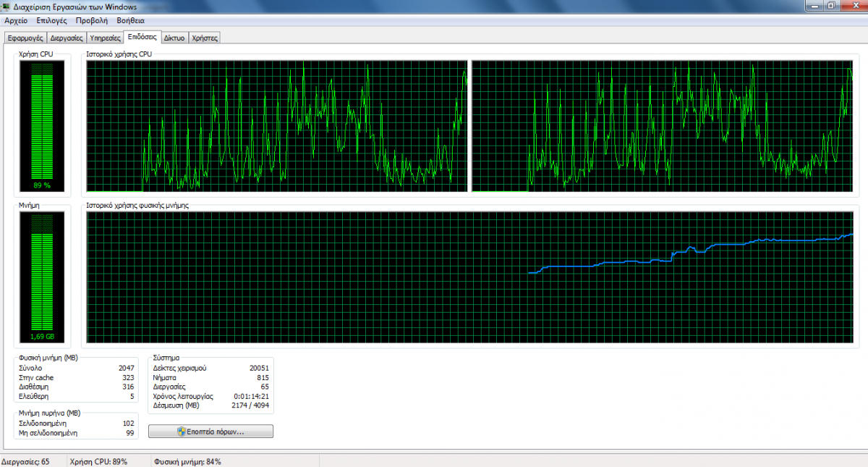Close the Task Manager window
The height and width of the screenshot is (467, 868).
[x=854, y=6]
